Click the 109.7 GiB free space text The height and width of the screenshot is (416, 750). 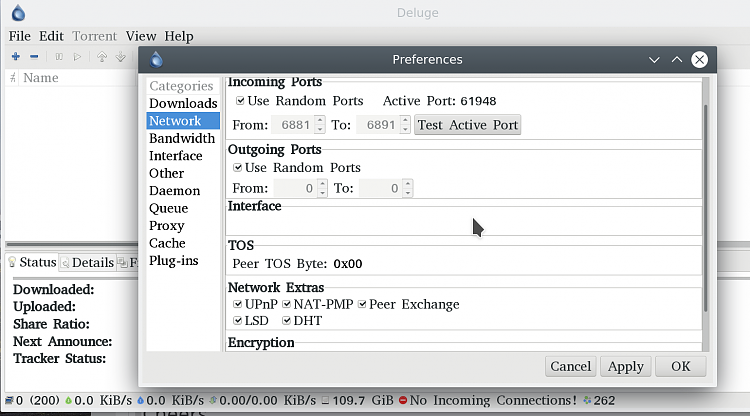tap(363, 400)
